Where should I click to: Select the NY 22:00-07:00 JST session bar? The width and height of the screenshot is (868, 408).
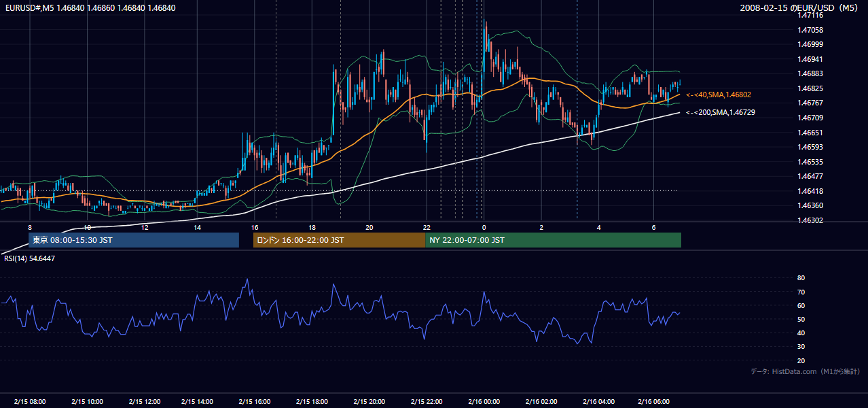[553, 240]
